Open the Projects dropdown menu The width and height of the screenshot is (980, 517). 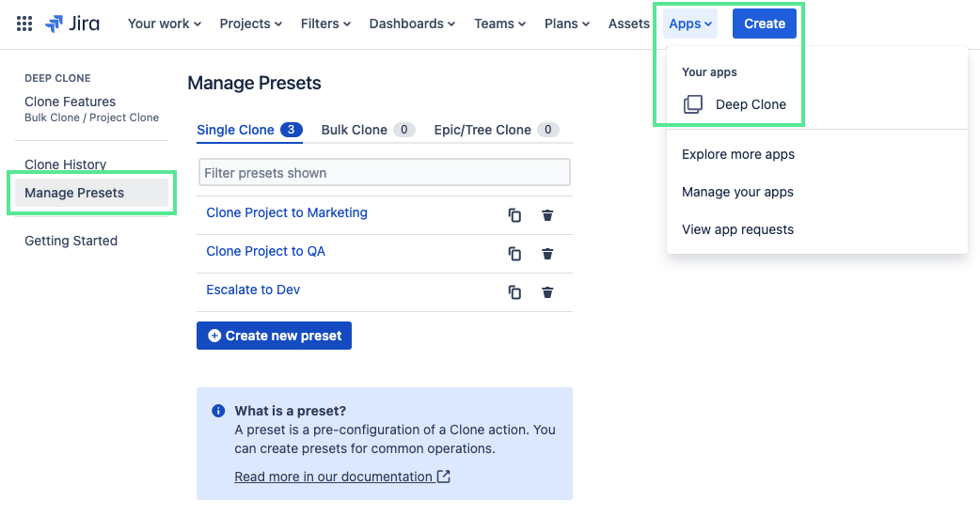(250, 23)
